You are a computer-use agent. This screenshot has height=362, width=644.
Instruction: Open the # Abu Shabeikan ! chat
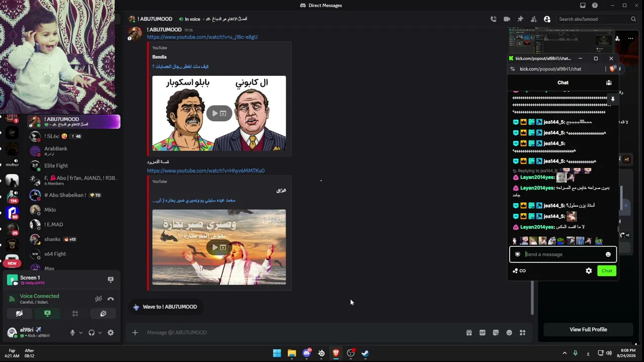pos(73,195)
